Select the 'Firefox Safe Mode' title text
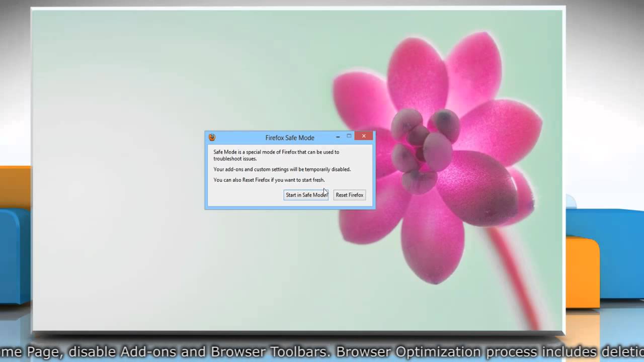The height and width of the screenshot is (362, 644). (x=290, y=138)
